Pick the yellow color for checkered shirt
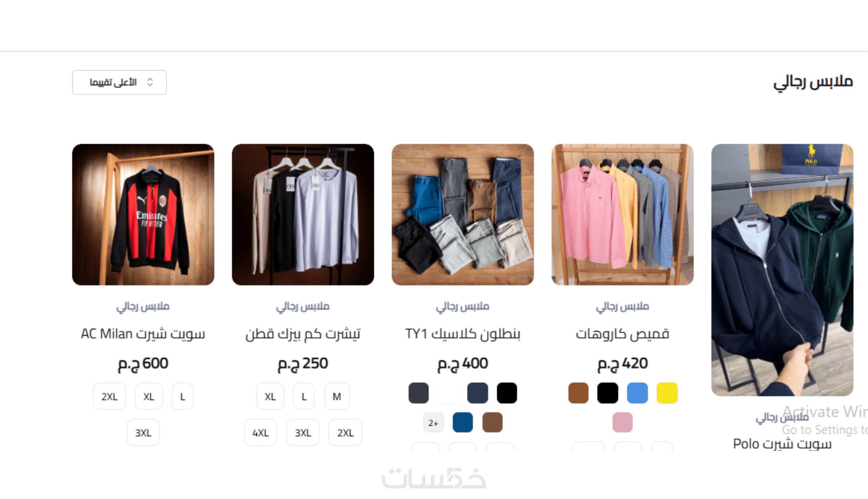This screenshot has height=499, width=868. click(x=667, y=393)
